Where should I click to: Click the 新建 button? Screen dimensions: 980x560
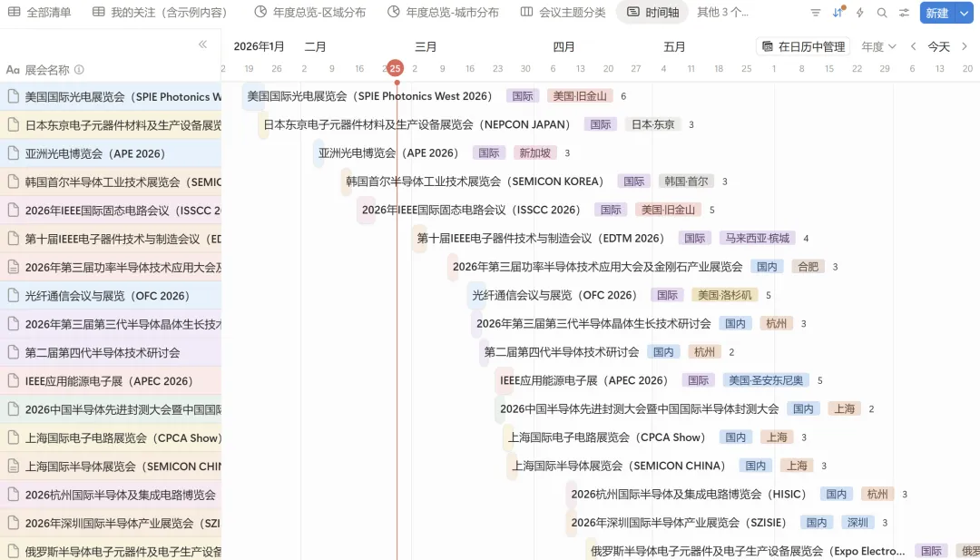point(936,13)
